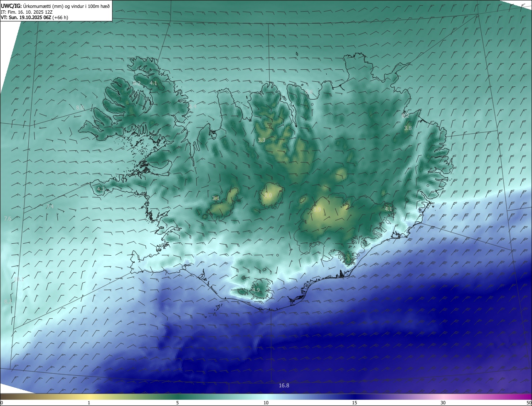Click the valid time 'VT: Sun. 19.10.2025 06Z'
Image resolution: width=532 pixels, height=406 pixels.
pyautogui.click(x=26, y=17)
